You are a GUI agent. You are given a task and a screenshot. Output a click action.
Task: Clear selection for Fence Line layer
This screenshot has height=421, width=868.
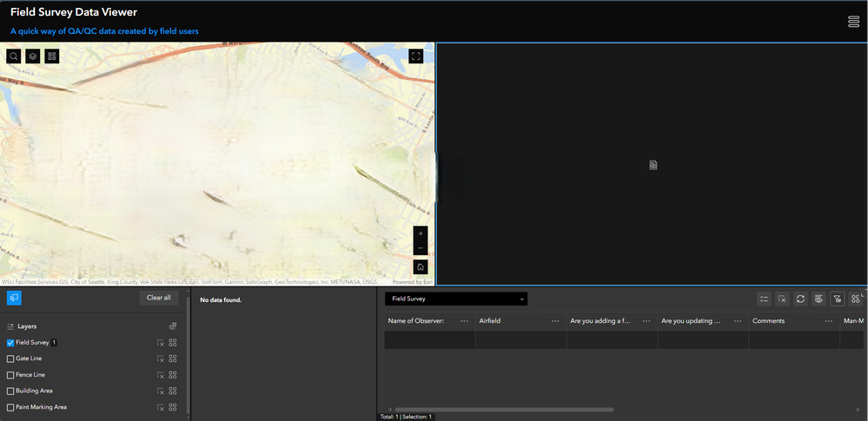(161, 375)
